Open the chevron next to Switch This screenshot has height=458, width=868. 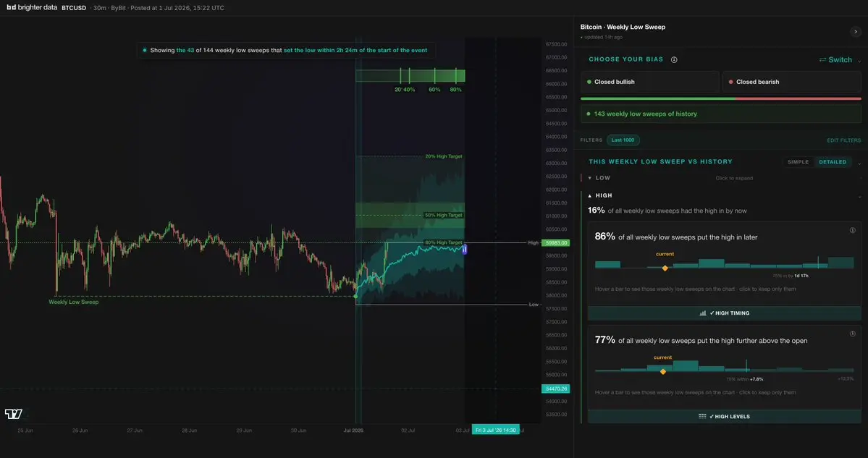(x=859, y=61)
